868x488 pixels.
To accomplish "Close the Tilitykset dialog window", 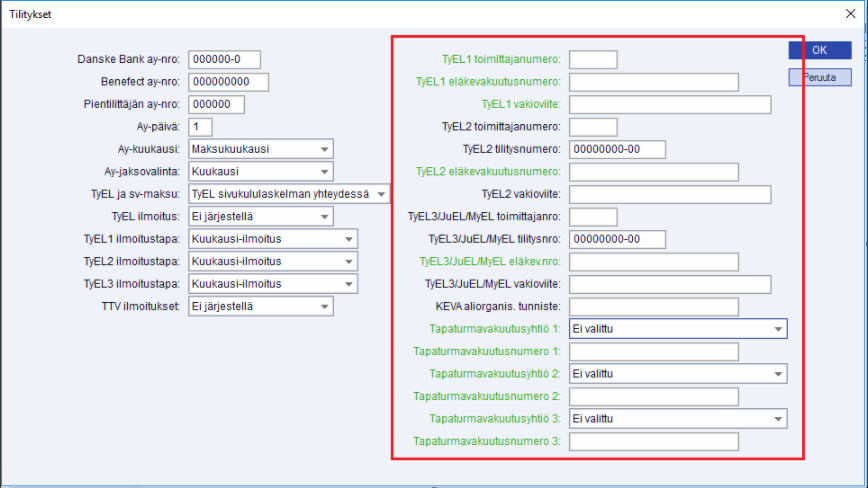I will 850,14.
